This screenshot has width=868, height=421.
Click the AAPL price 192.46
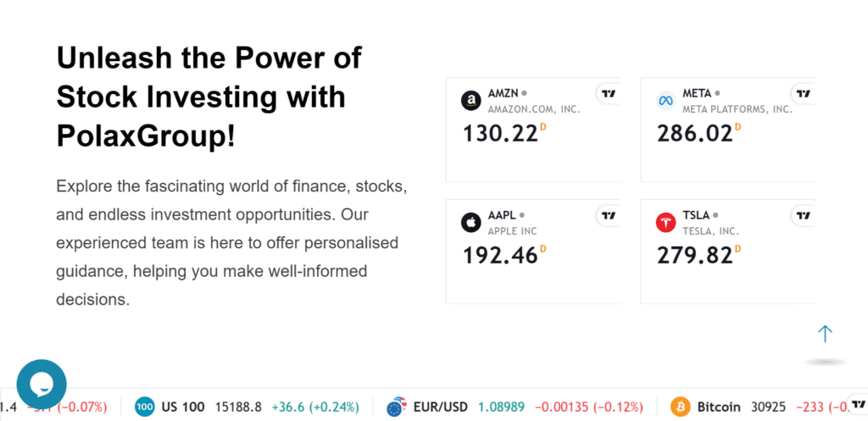(500, 254)
